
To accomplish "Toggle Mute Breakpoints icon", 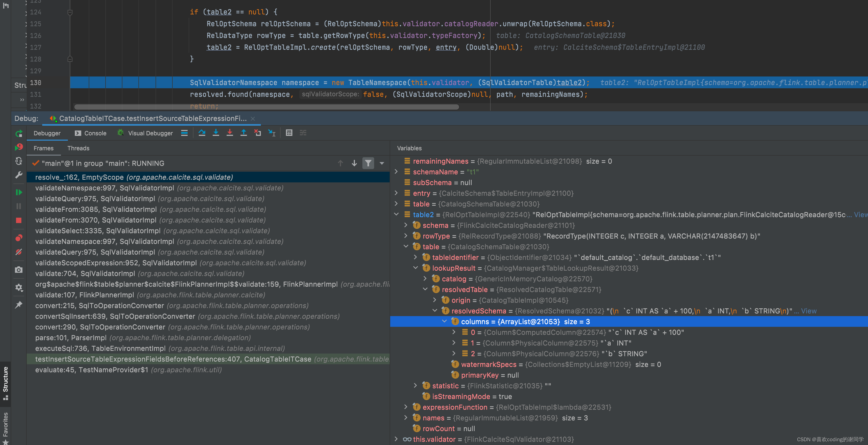I will 19,252.
